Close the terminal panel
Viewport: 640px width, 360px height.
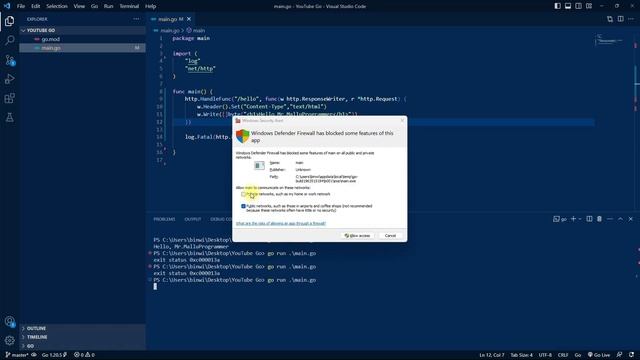[x=631, y=219]
